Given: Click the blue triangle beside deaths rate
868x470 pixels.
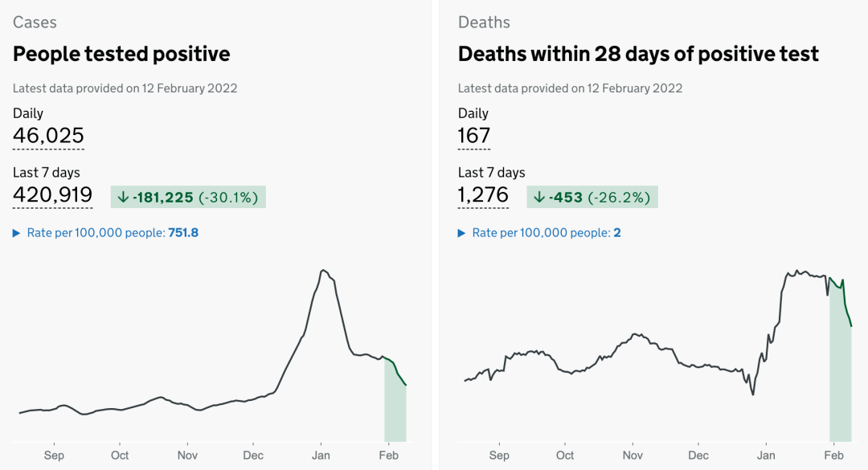Looking at the screenshot, I should point(461,233).
